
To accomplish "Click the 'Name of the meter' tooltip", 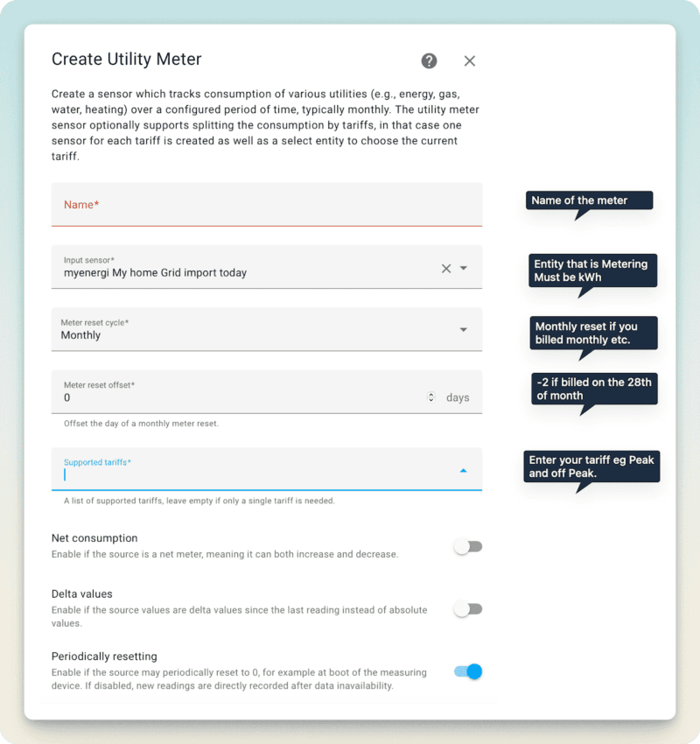I will coord(588,200).
